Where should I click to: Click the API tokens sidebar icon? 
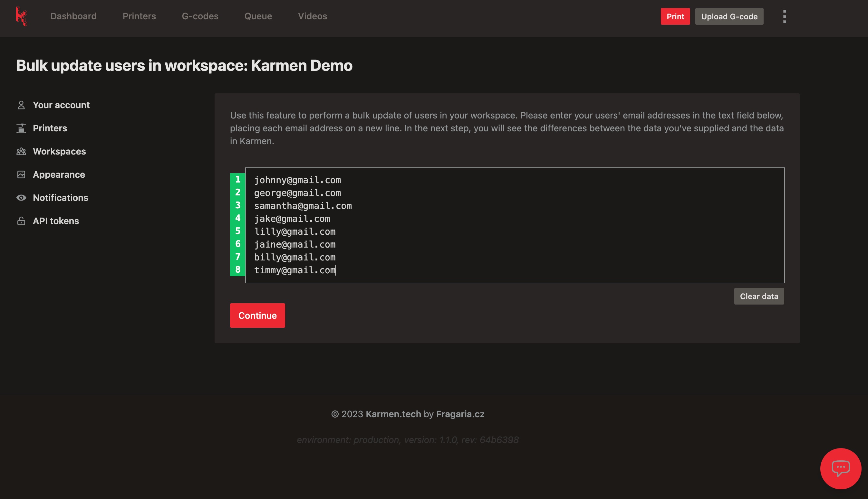click(21, 221)
